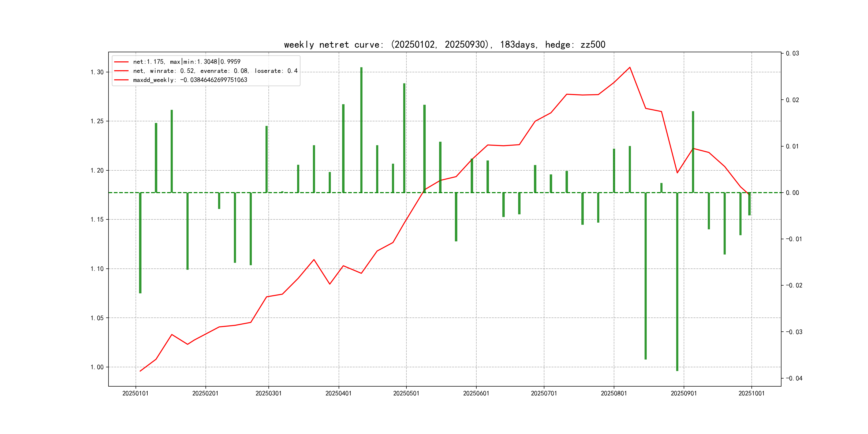
Task: Click the 0.00 right axis label
Action: pos(792,193)
